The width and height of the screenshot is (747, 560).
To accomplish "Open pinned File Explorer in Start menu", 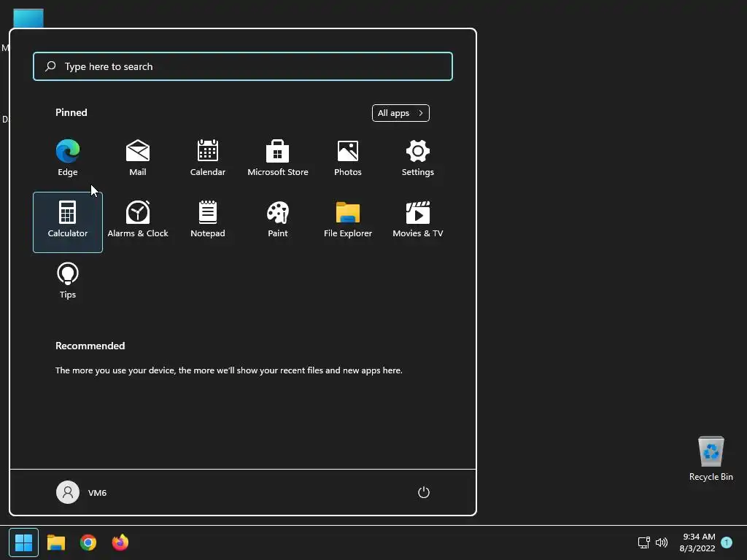I will 348,219.
